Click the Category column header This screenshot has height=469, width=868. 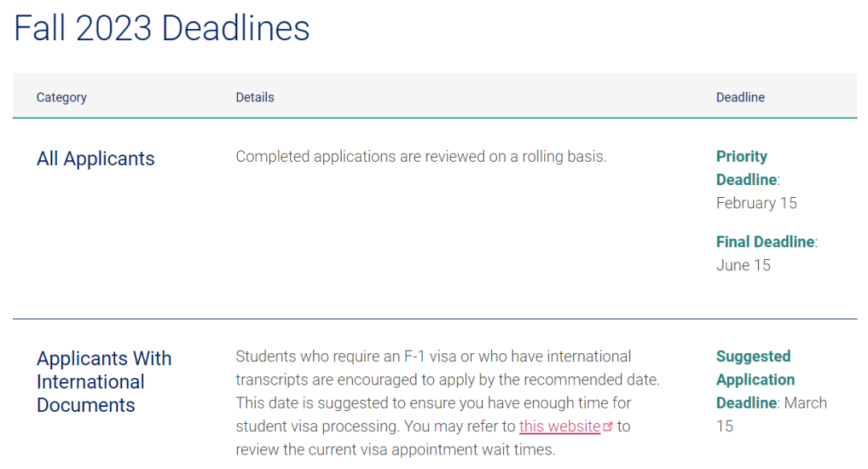[x=61, y=97]
